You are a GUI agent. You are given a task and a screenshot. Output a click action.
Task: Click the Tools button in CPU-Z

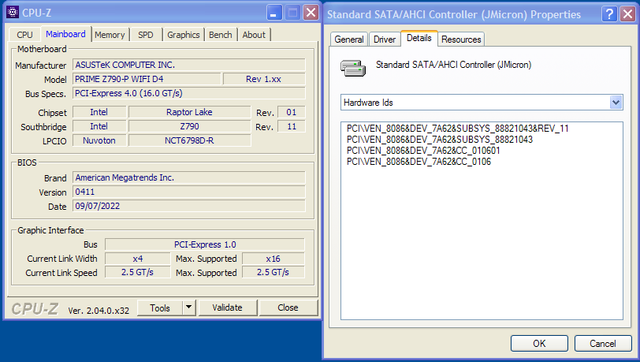[x=160, y=308]
